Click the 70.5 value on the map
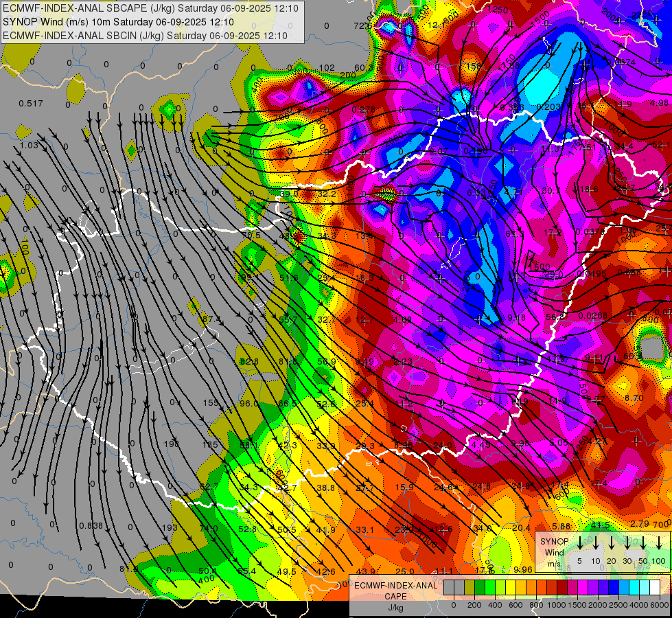The height and width of the screenshot is (618, 672). 251,235
